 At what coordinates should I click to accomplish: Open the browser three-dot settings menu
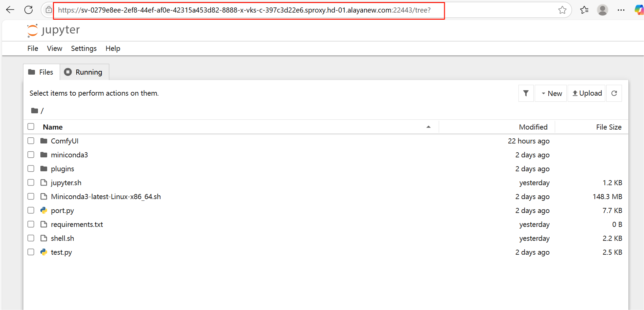(x=621, y=10)
